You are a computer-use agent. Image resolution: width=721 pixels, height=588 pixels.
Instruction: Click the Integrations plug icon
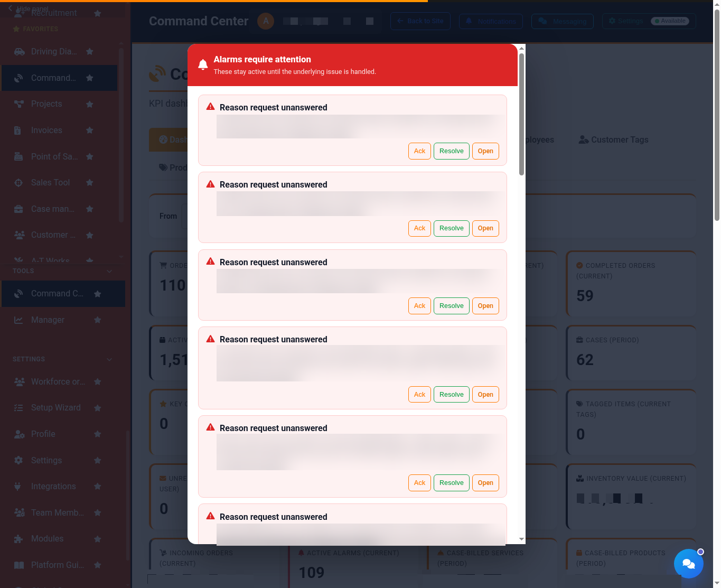tap(18, 487)
